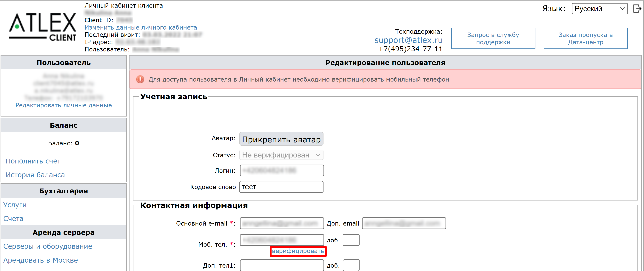Open the Статус dropdown showing Не верифицирован
644x271 pixels.
[x=281, y=155]
